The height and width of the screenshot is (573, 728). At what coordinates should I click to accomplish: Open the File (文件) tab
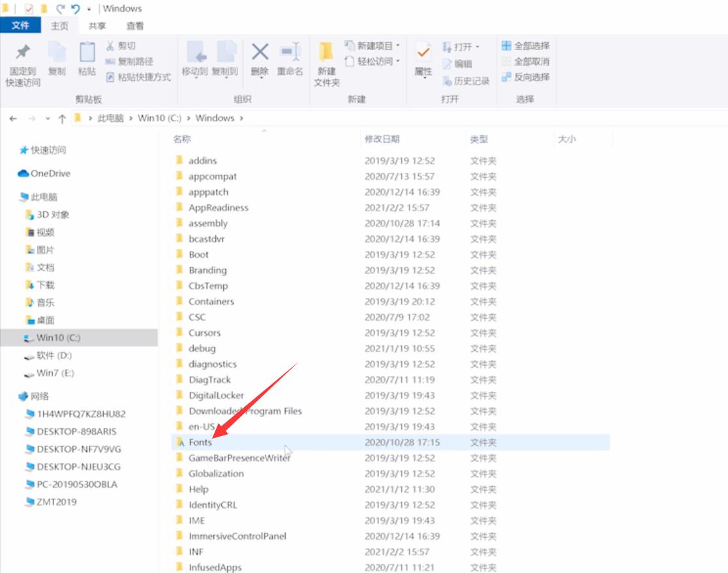click(20, 25)
